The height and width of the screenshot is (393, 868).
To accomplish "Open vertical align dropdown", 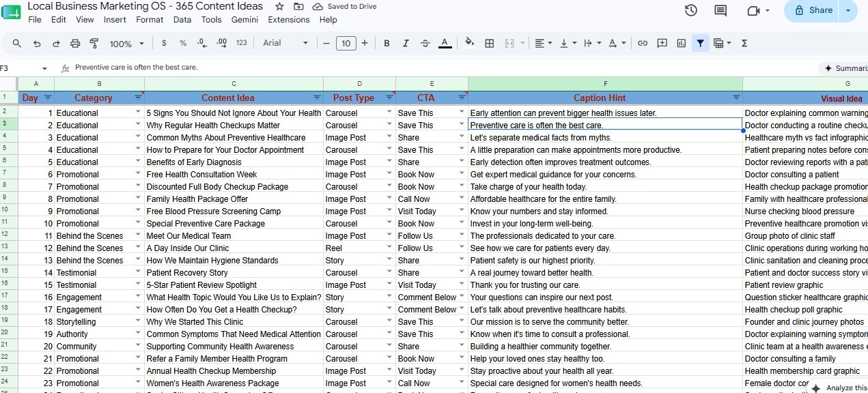I will (x=568, y=43).
